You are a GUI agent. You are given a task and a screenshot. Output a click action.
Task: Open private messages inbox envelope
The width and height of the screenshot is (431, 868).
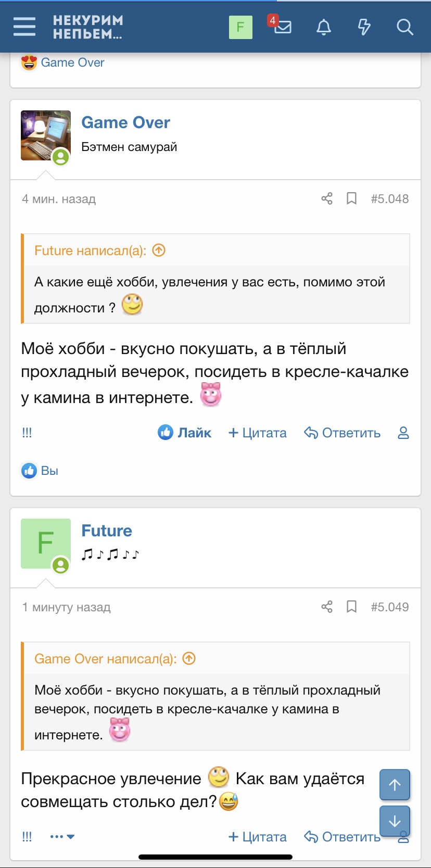click(x=283, y=27)
